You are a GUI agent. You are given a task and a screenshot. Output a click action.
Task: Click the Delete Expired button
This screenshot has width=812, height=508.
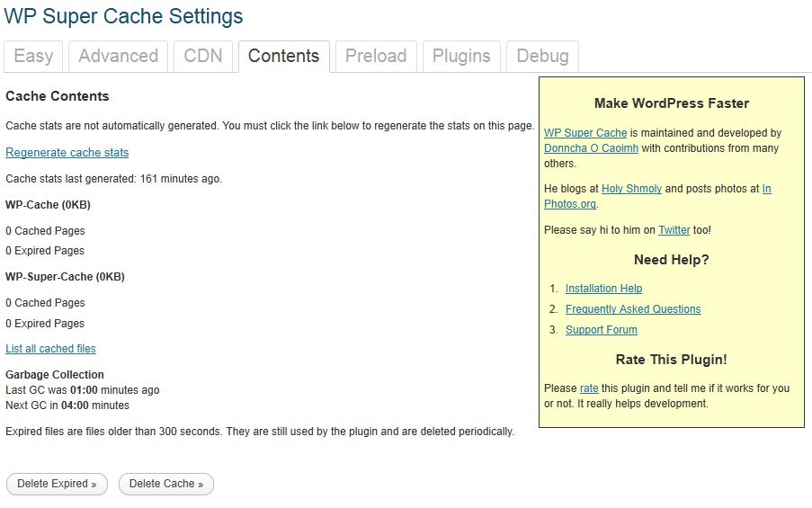(57, 484)
